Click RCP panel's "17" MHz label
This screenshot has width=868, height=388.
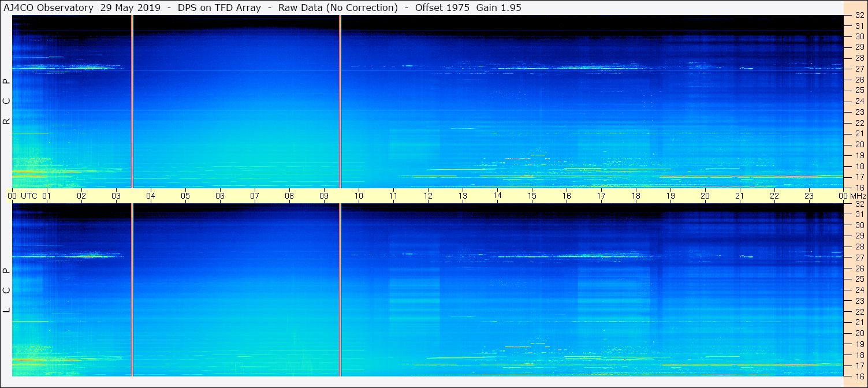click(859, 177)
